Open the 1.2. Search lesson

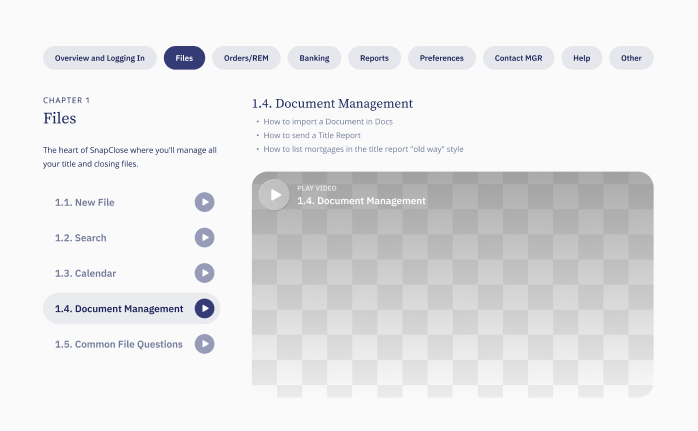point(81,238)
